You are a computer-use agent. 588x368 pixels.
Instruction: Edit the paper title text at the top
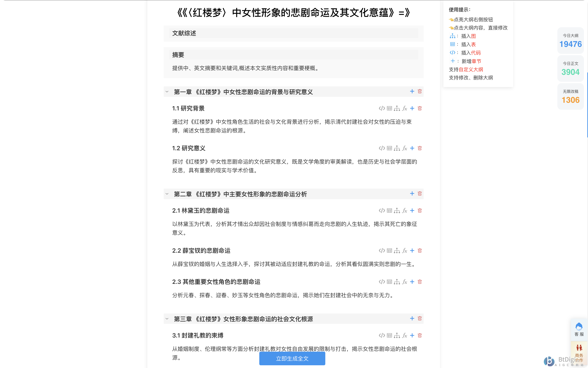(293, 13)
